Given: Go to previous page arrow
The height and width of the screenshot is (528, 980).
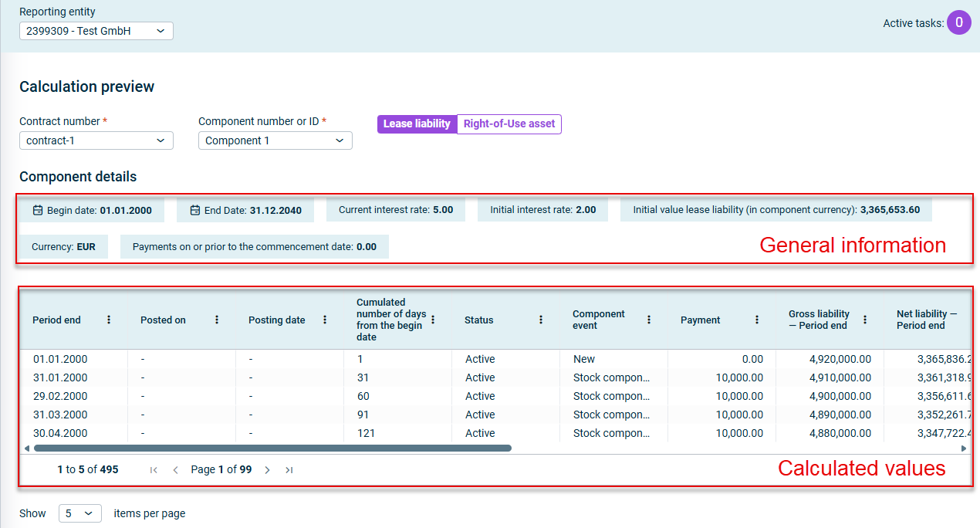Looking at the screenshot, I should tap(175, 469).
